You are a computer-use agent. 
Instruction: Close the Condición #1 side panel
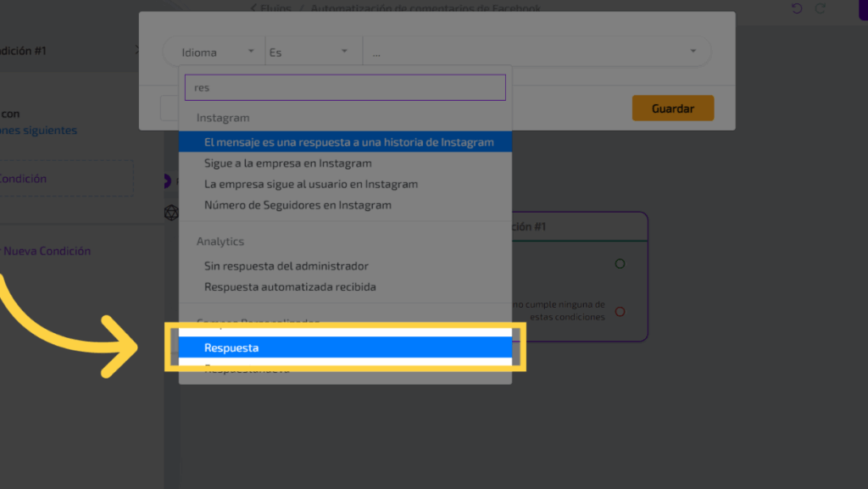[x=137, y=50]
